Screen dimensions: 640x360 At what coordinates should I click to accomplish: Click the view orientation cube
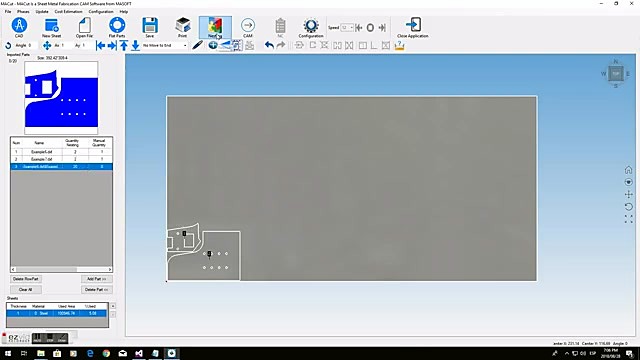[616, 74]
